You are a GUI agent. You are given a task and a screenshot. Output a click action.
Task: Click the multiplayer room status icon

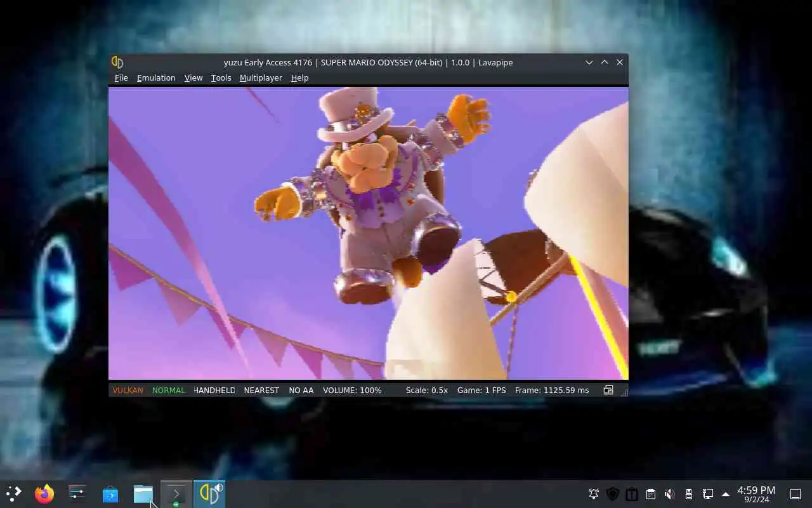[608, 390]
